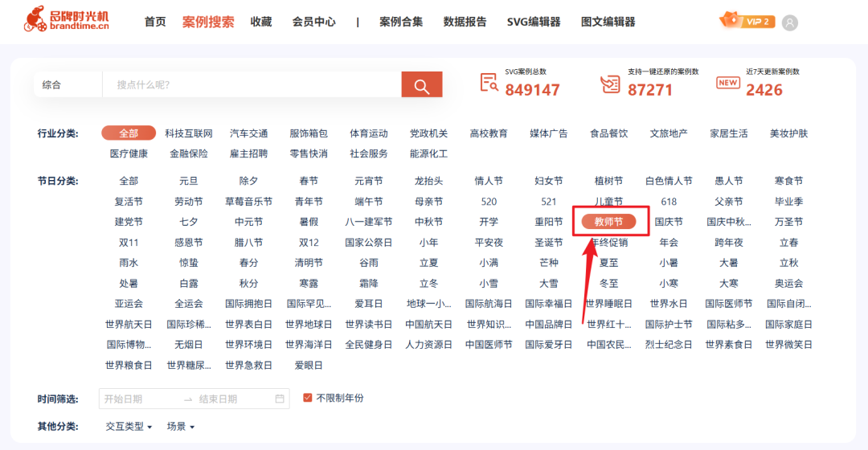Open 案例合集 nav item

tap(401, 22)
